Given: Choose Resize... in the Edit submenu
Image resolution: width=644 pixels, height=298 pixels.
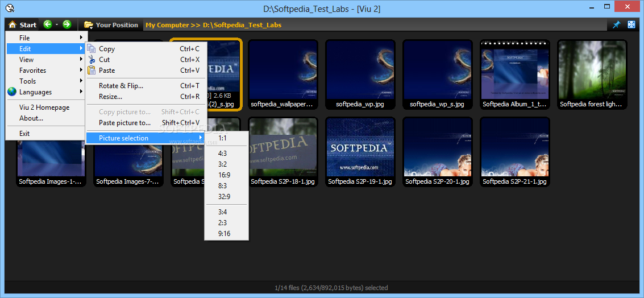Looking at the screenshot, I should click(146, 97).
